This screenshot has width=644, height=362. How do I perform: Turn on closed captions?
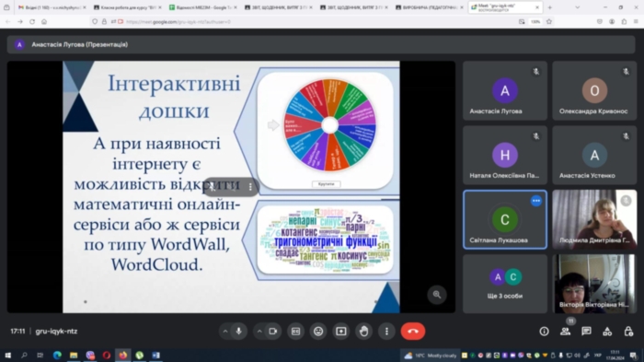click(x=295, y=332)
